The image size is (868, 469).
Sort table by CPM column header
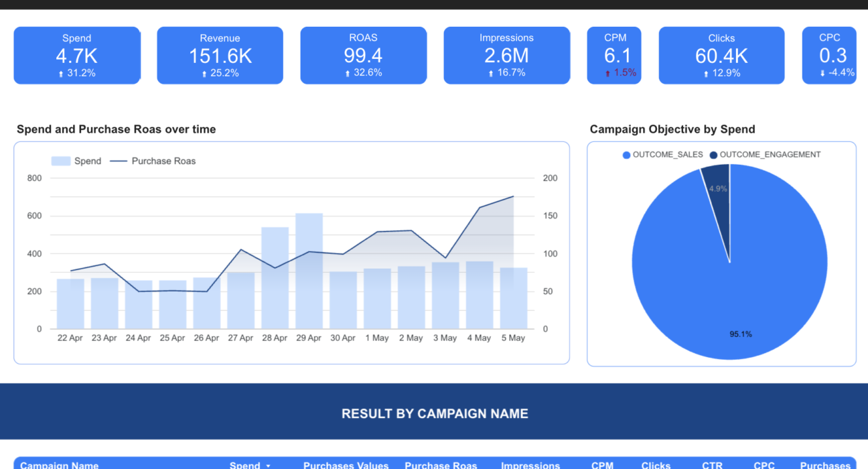coord(603,465)
